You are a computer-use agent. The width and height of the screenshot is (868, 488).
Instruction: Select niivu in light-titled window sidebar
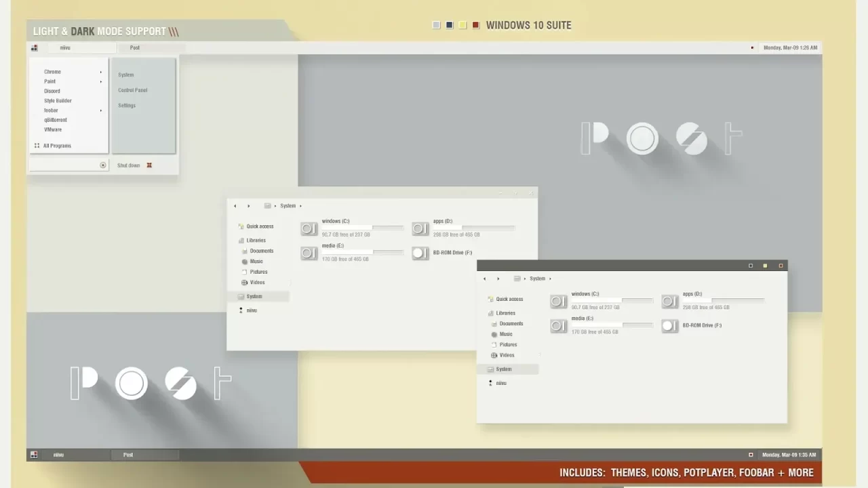252,310
